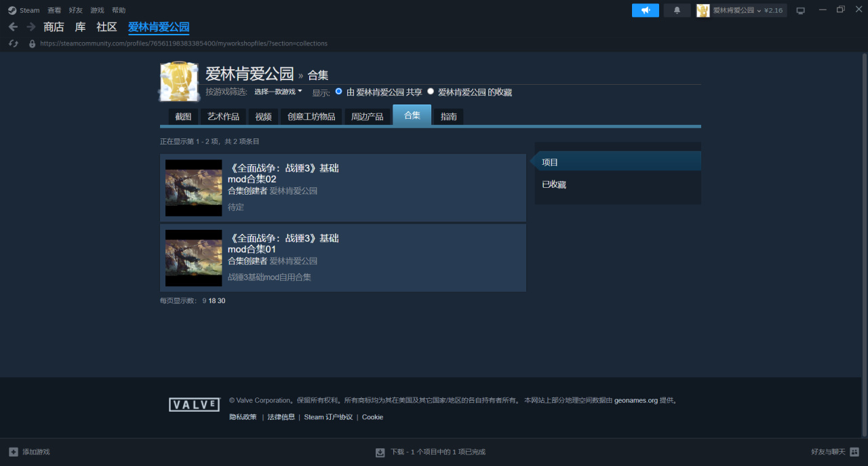Click the add game plus icon
The image size is (868, 466).
coord(14,452)
